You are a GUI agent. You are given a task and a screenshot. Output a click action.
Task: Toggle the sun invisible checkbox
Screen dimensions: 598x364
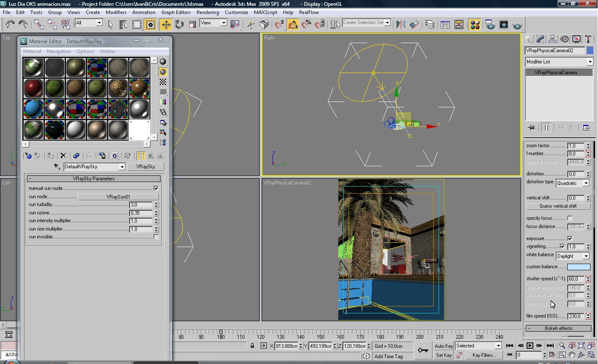tap(156, 237)
